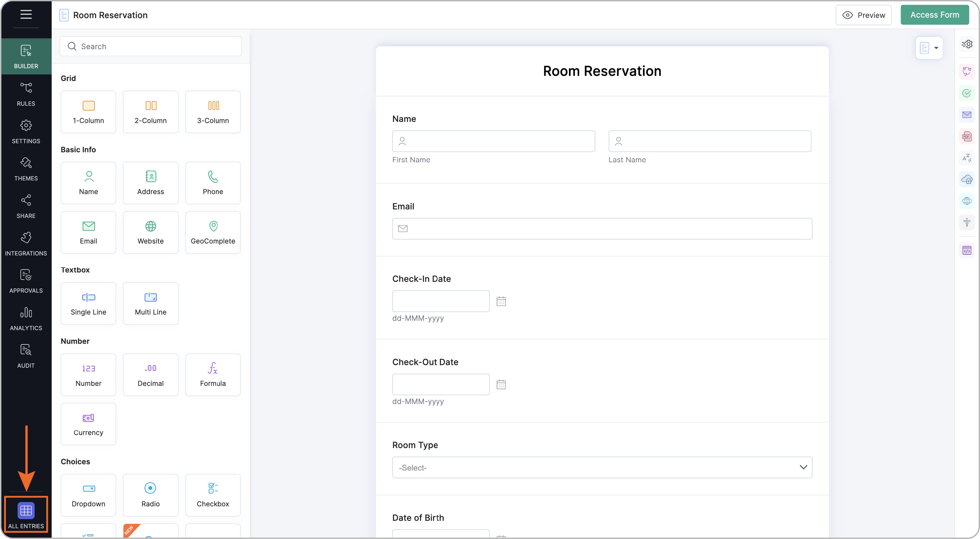Click the Last Name input

pos(710,141)
